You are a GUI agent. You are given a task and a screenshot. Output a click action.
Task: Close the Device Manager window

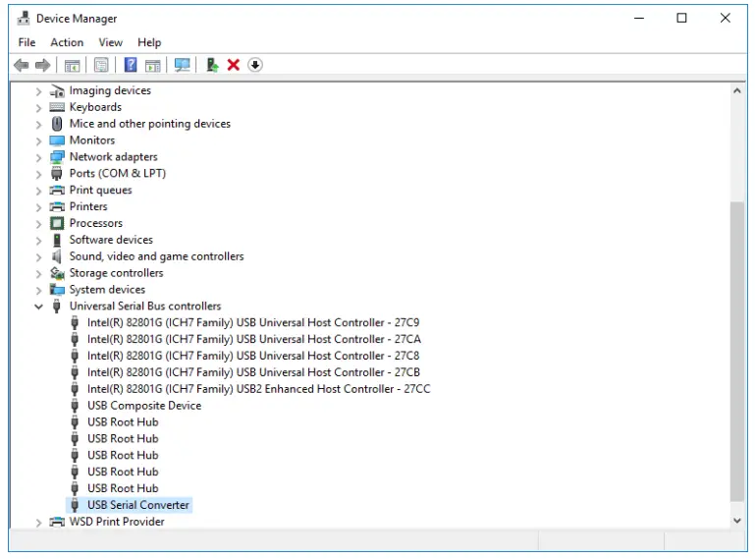pyautogui.click(x=726, y=19)
